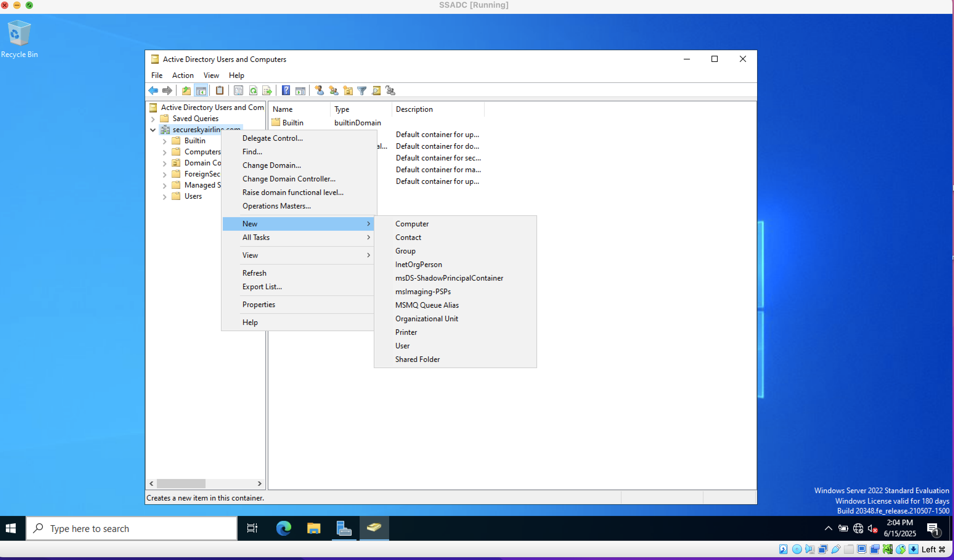954x560 pixels.
Task: Click the muted speaker tray icon
Action: pos(873,529)
